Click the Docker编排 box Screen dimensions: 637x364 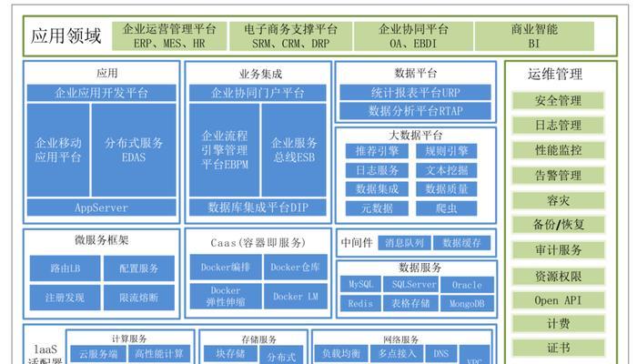click(x=226, y=267)
